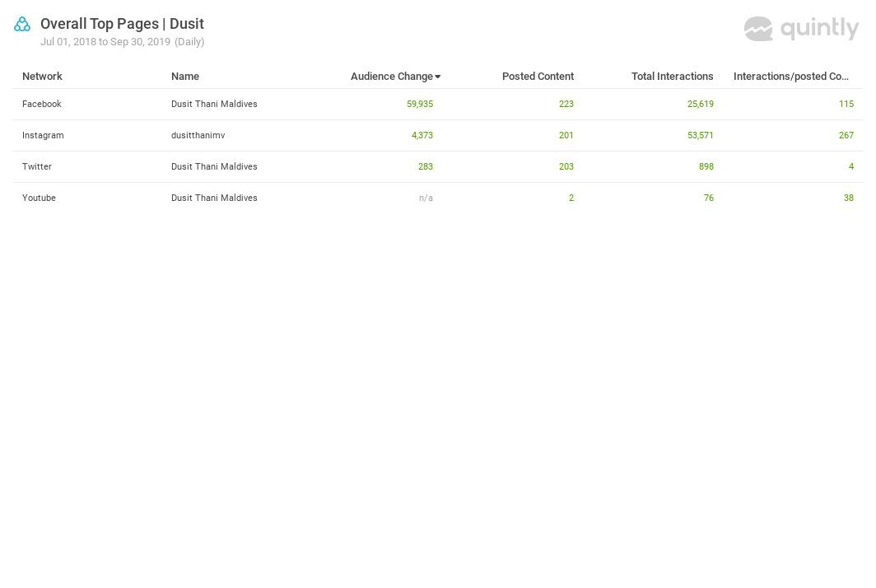Click audience change value 59,935
This screenshot has width=876, height=588.
420,104
